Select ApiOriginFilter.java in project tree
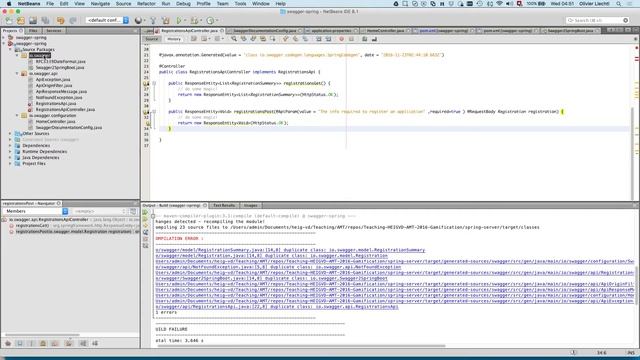 pyautogui.click(x=53, y=86)
